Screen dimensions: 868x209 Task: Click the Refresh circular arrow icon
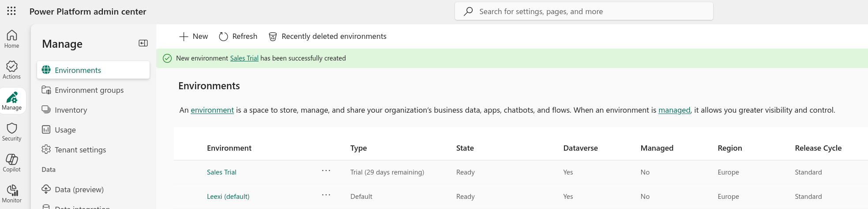223,36
